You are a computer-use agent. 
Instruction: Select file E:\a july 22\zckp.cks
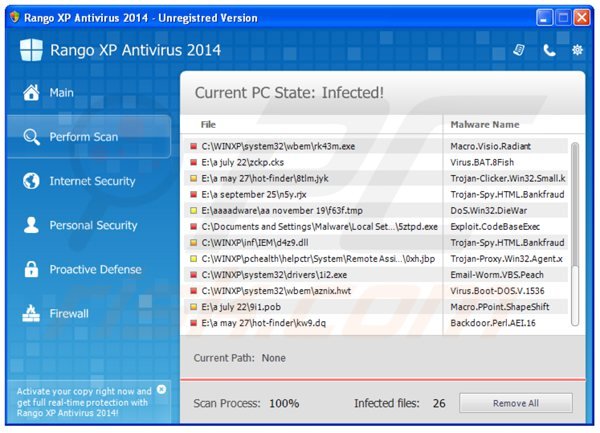click(x=243, y=162)
